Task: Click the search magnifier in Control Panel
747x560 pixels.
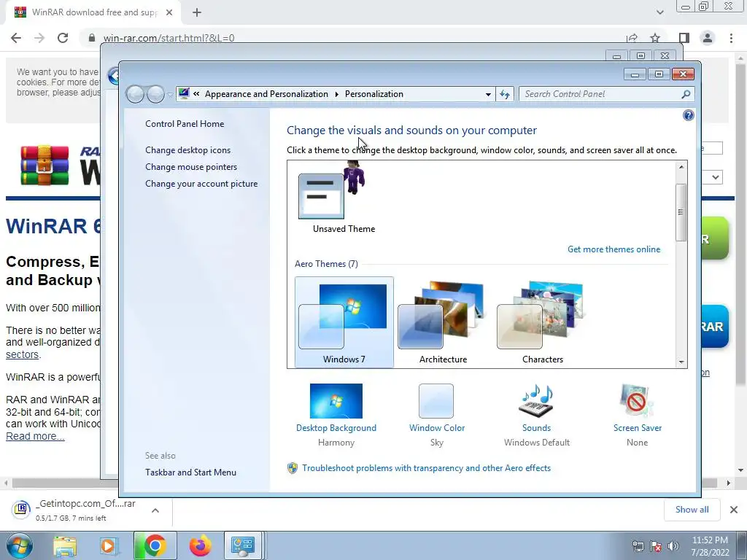Action: (x=686, y=94)
